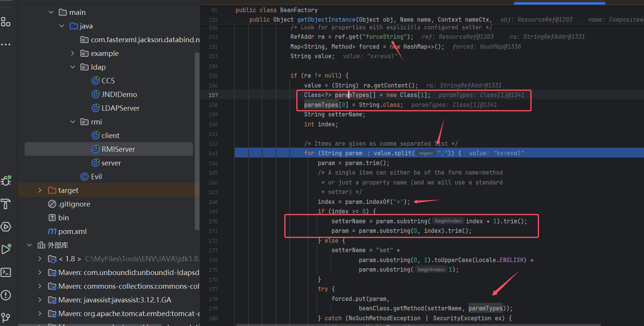
Task: Expand Maven javassist 3.12.1.GA library
Action: [x=40, y=300]
